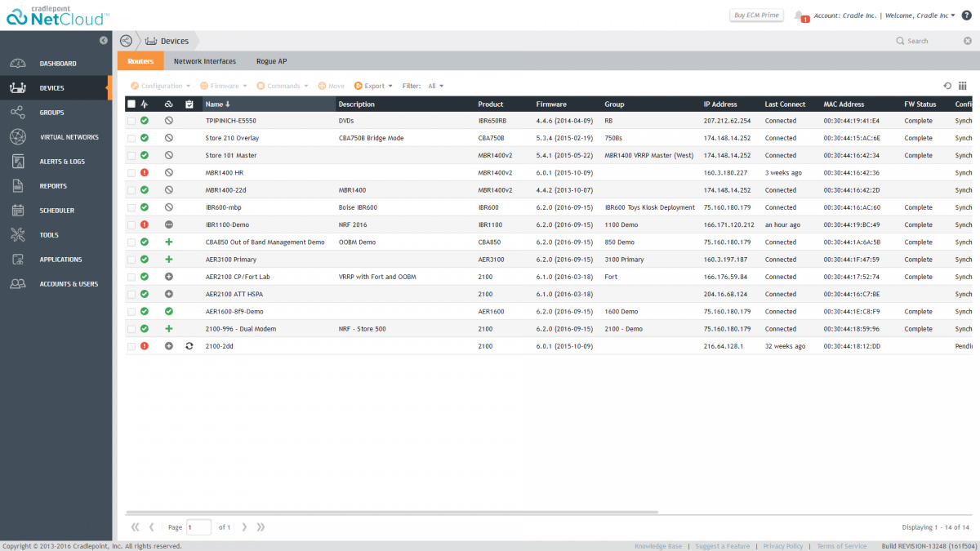Click the Page number input field
Viewport: 980px width, 551px height.
(198, 527)
